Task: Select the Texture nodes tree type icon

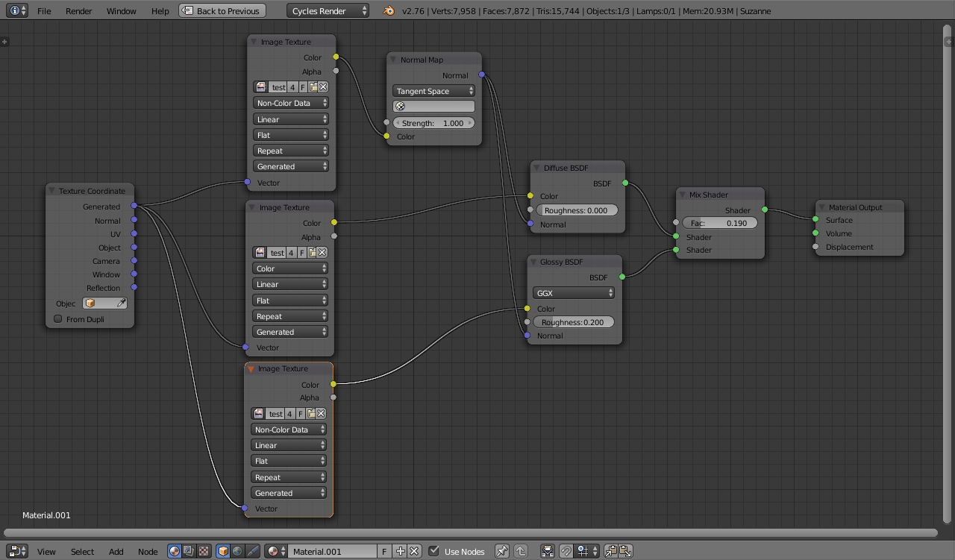Action: 203,551
